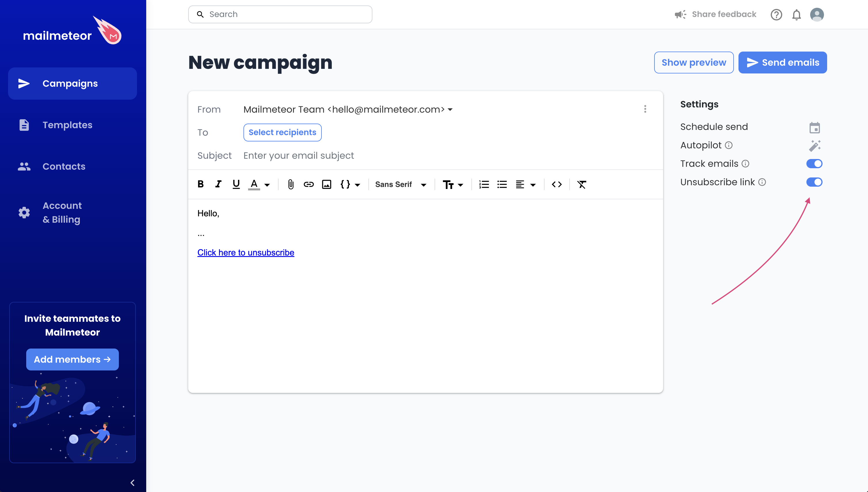Image resolution: width=868 pixels, height=492 pixels.
Task: Switch to HTML code view
Action: (557, 184)
